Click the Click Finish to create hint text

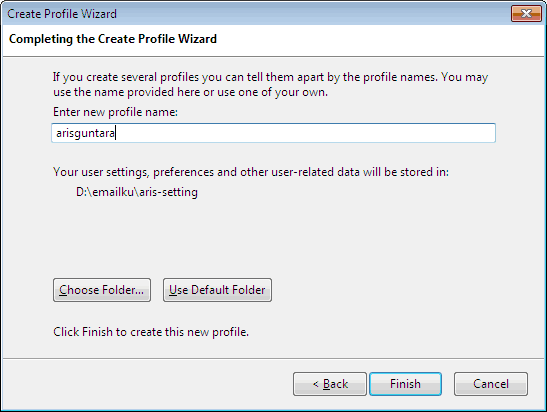pos(151,332)
